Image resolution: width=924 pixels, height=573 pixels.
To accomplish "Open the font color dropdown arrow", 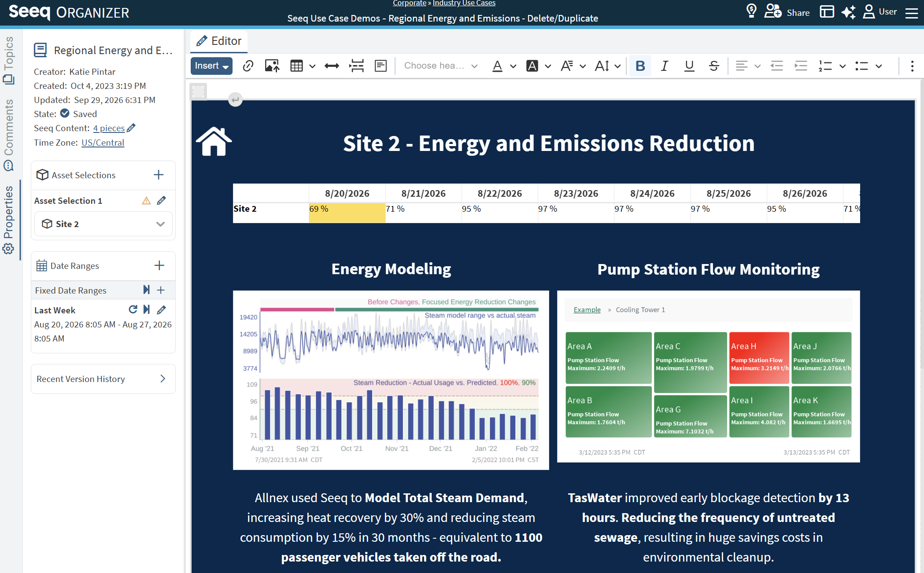I will point(513,66).
